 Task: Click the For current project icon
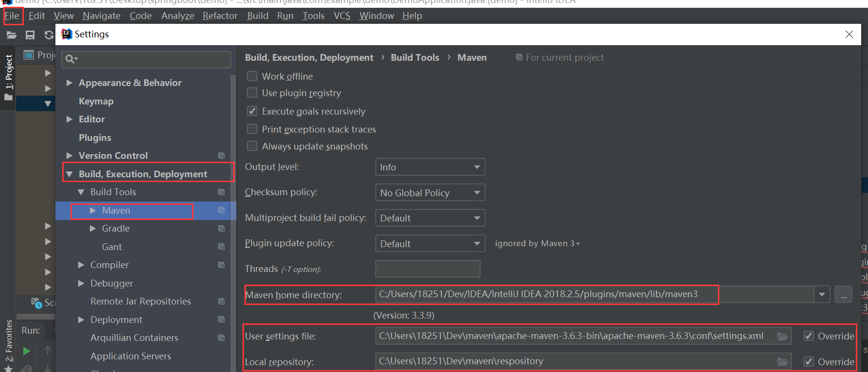point(519,57)
